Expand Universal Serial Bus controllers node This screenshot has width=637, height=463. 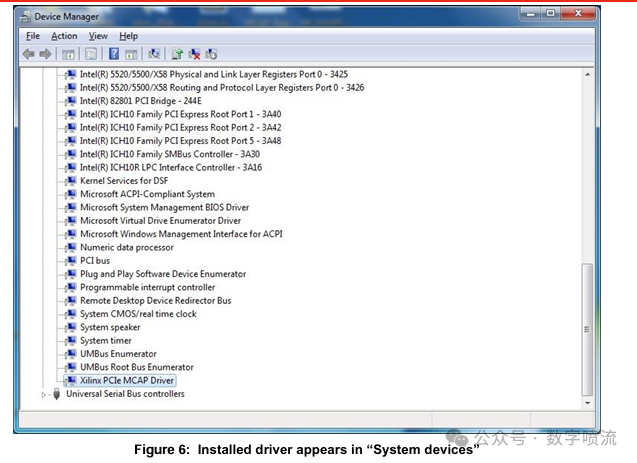pyautogui.click(x=44, y=395)
